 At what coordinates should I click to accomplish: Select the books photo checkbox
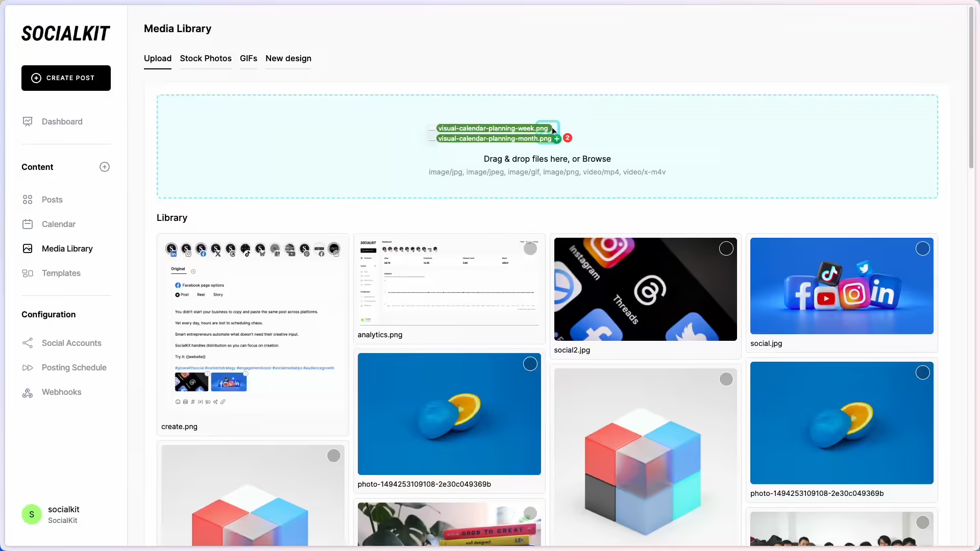530,513
